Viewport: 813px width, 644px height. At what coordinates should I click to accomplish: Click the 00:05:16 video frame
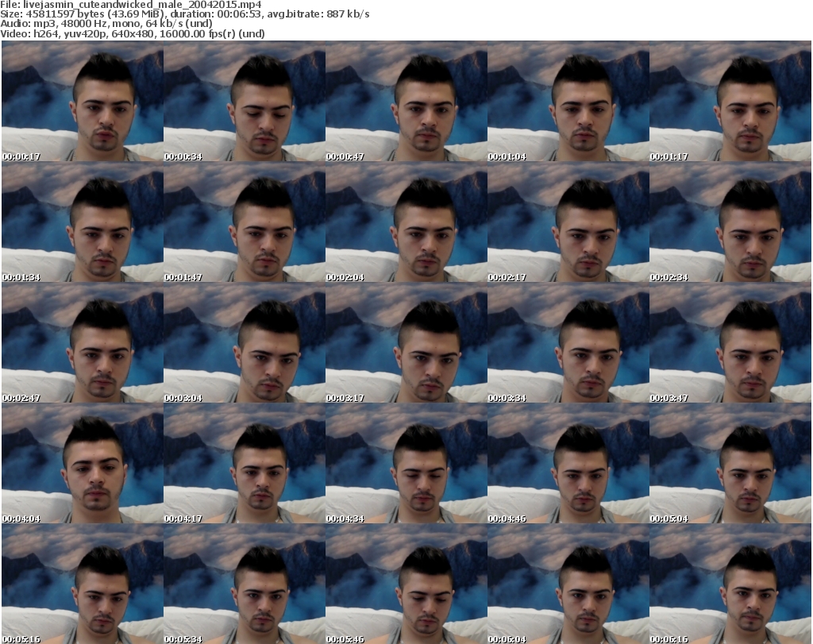[x=83, y=584]
